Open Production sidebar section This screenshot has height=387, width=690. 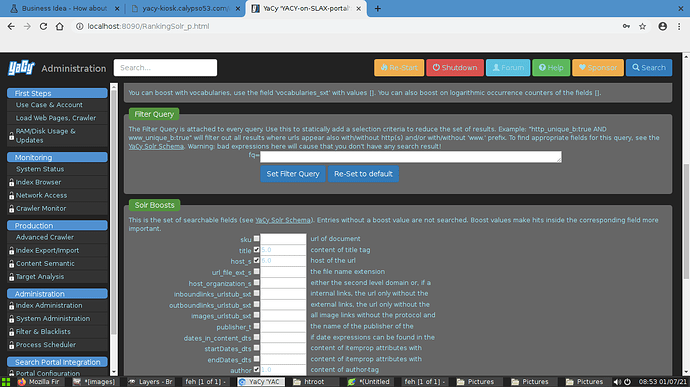click(57, 225)
